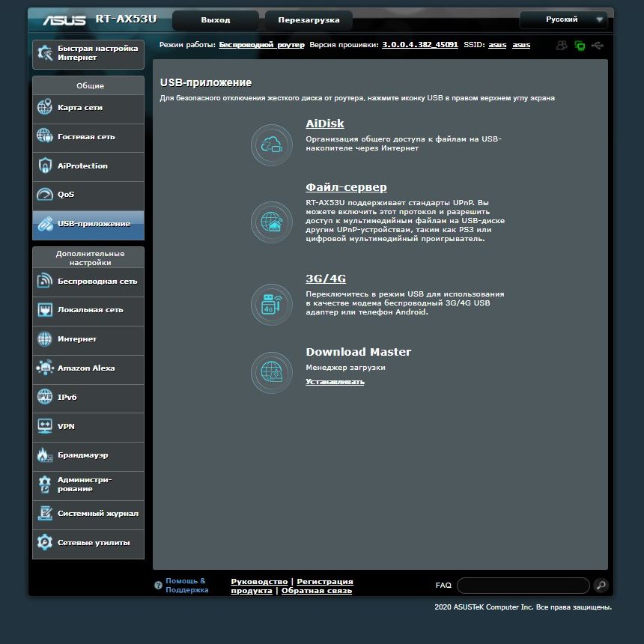Open the Карта сети menu item
Screen dimensions: 644x644
pyautogui.click(x=88, y=109)
